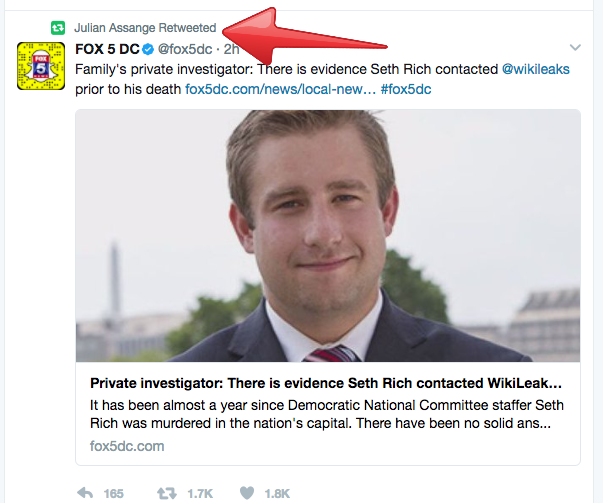Click the green retweet indicator icon
603x503 pixels.
coord(58,27)
